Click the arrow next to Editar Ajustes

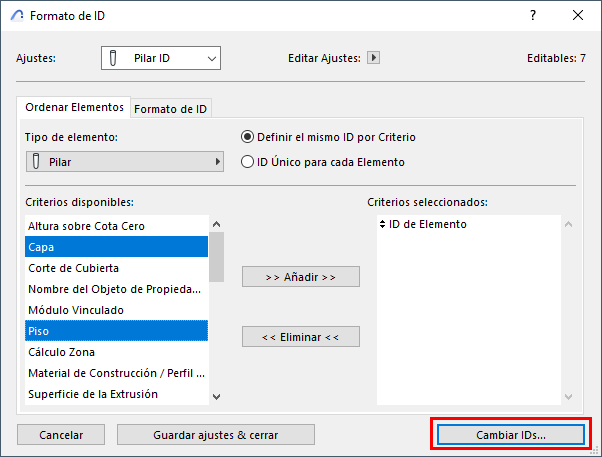tap(374, 58)
